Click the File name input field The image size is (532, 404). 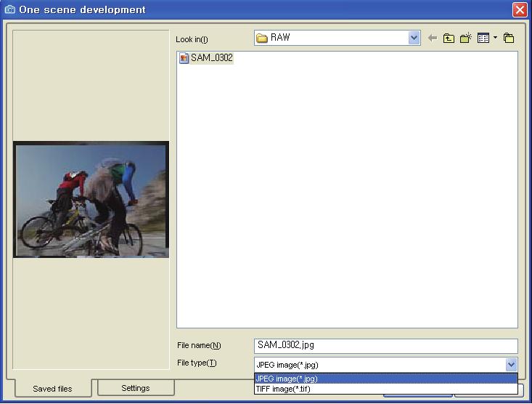point(386,346)
